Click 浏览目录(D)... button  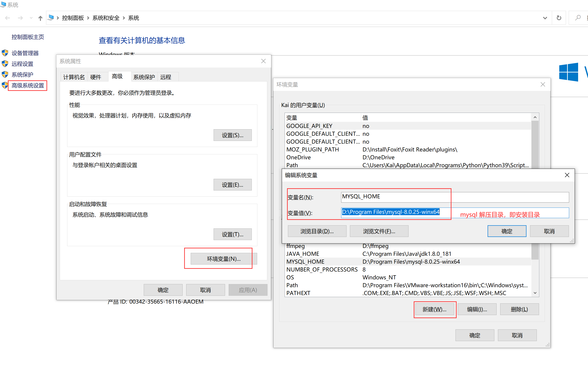click(x=317, y=231)
